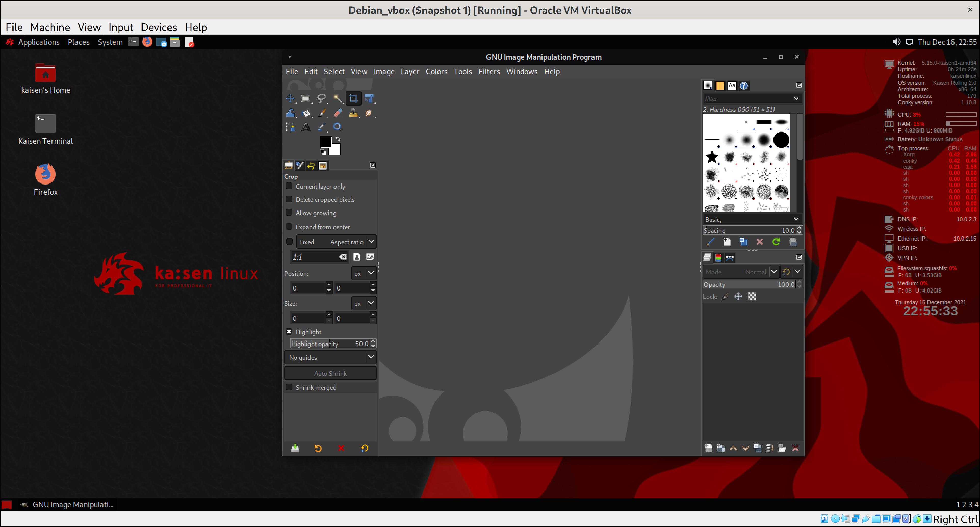Uncheck the Highlight checkbox

click(x=289, y=332)
